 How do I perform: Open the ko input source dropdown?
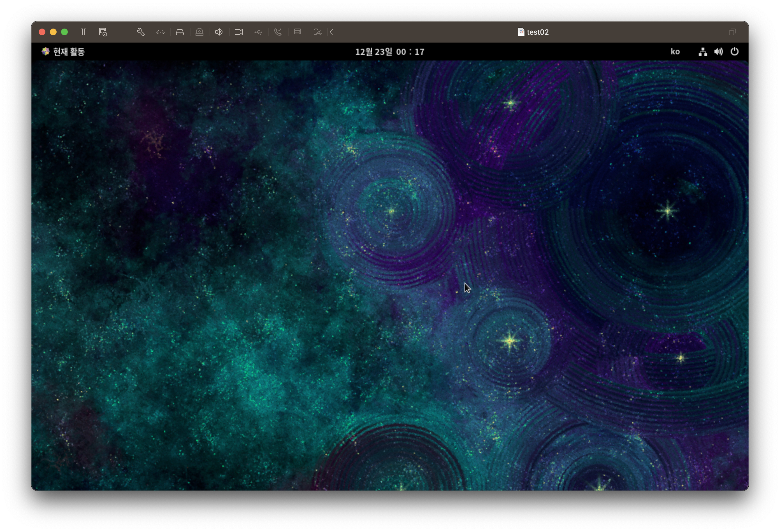[675, 52]
